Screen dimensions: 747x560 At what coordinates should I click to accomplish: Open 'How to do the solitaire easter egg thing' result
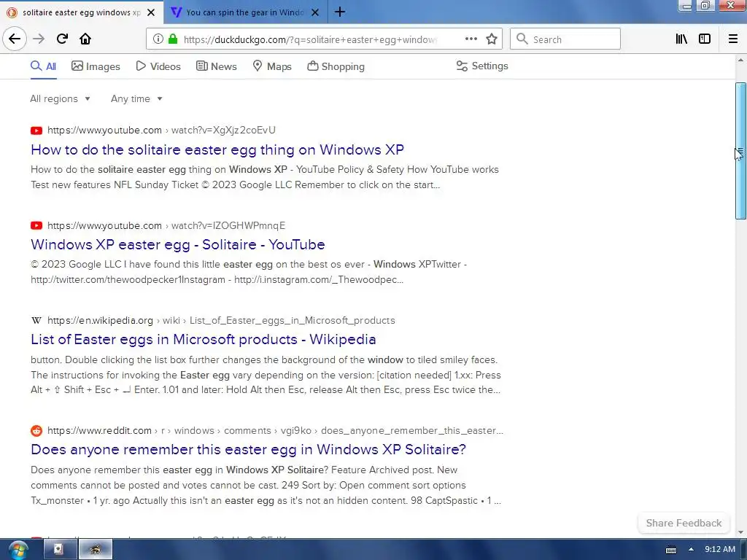pyautogui.click(x=217, y=149)
